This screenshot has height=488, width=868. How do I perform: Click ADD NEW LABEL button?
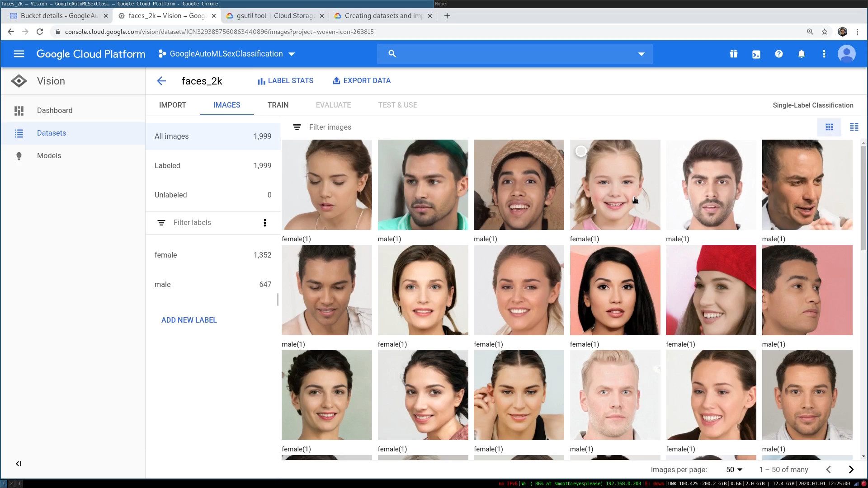click(189, 320)
